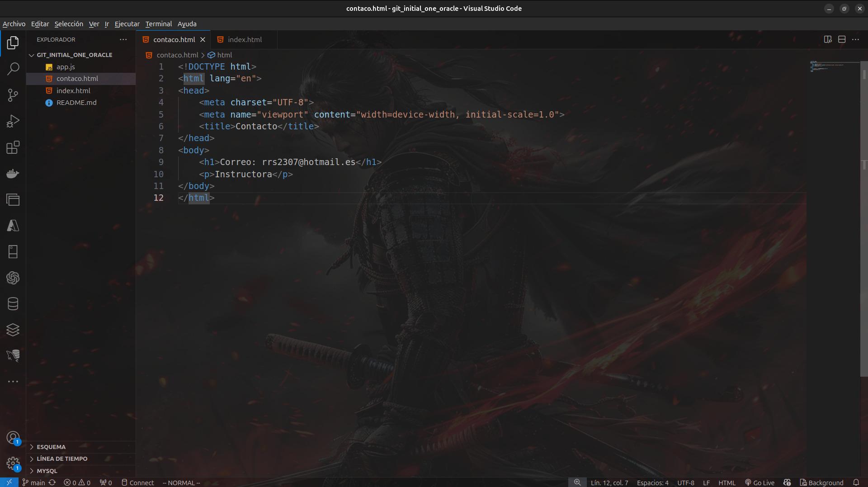Click the Connect database button in status bar
Image resolution: width=868 pixels, height=487 pixels.
coord(137,482)
